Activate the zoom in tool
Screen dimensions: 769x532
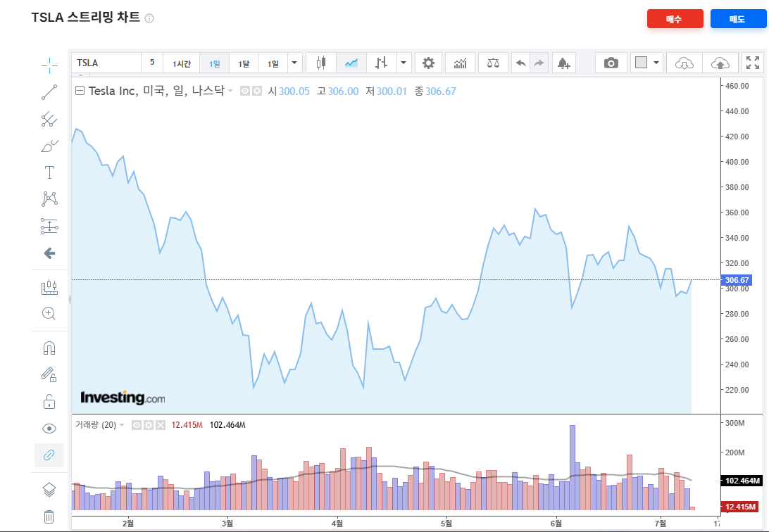pyautogui.click(x=49, y=314)
